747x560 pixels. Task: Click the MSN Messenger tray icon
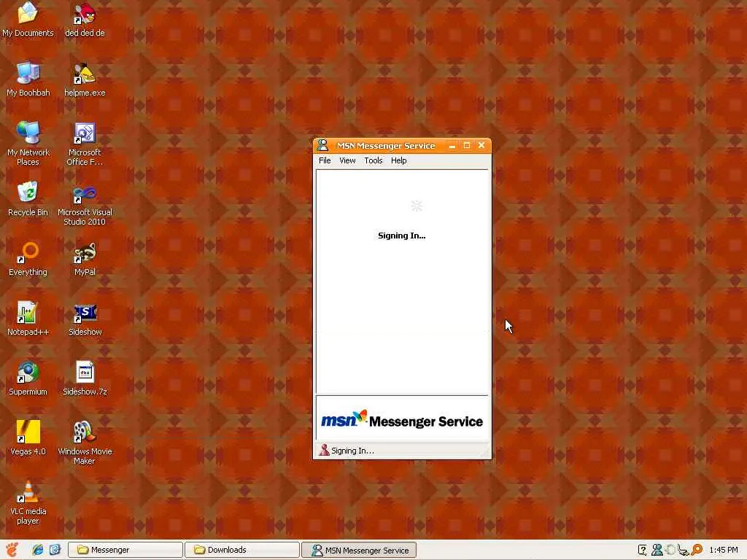click(657, 550)
